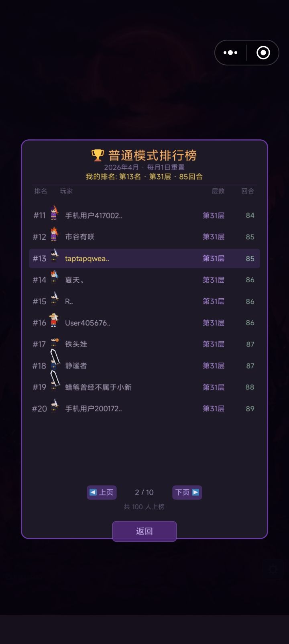This screenshot has width=289, height=644.
Task: Click player name User405676..
Action: [88, 323]
